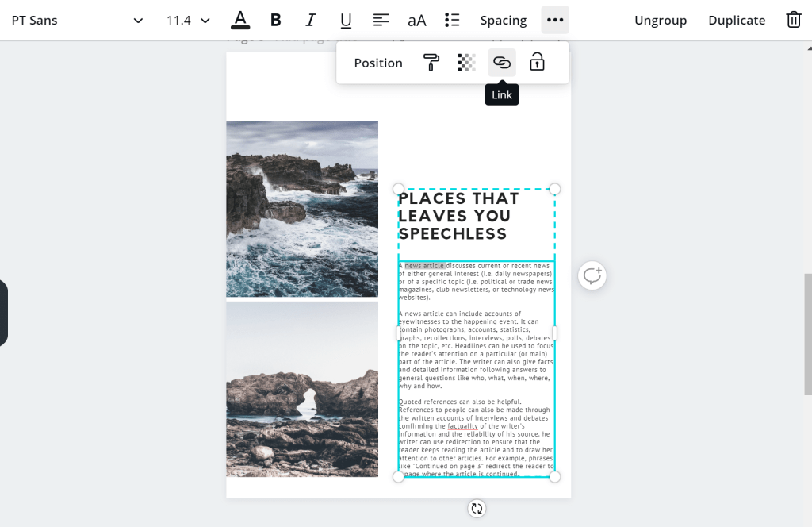Apply a bulleted list to the text
This screenshot has height=527, width=812.
[x=452, y=20]
